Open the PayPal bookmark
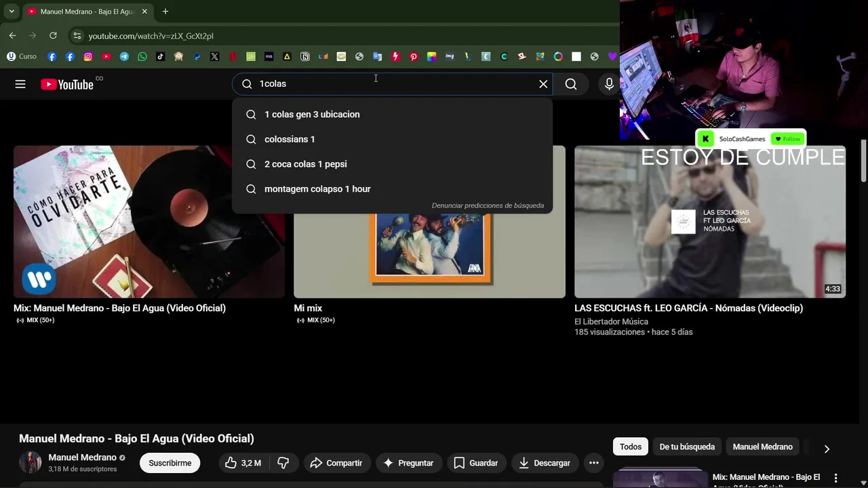 197,57
